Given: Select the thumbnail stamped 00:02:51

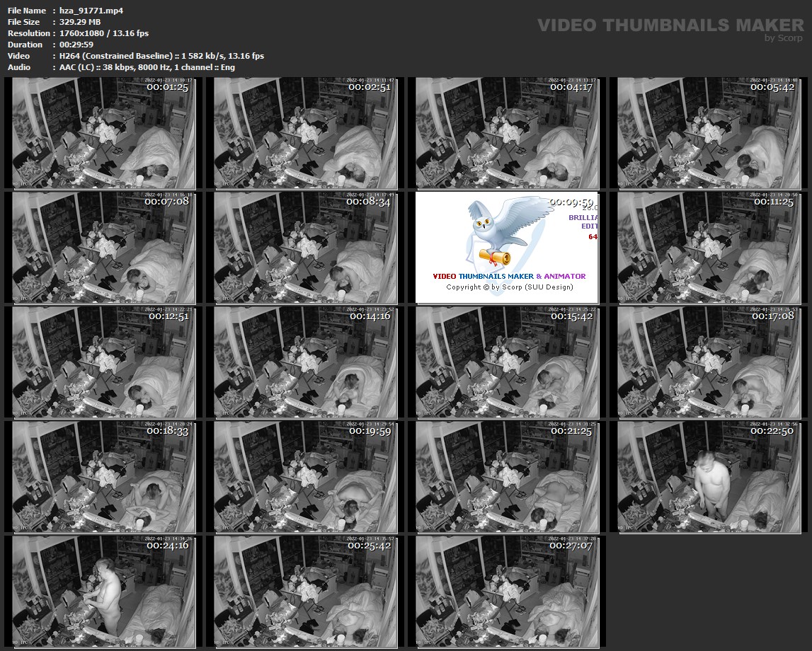Looking at the screenshot, I should coord(306,133).
